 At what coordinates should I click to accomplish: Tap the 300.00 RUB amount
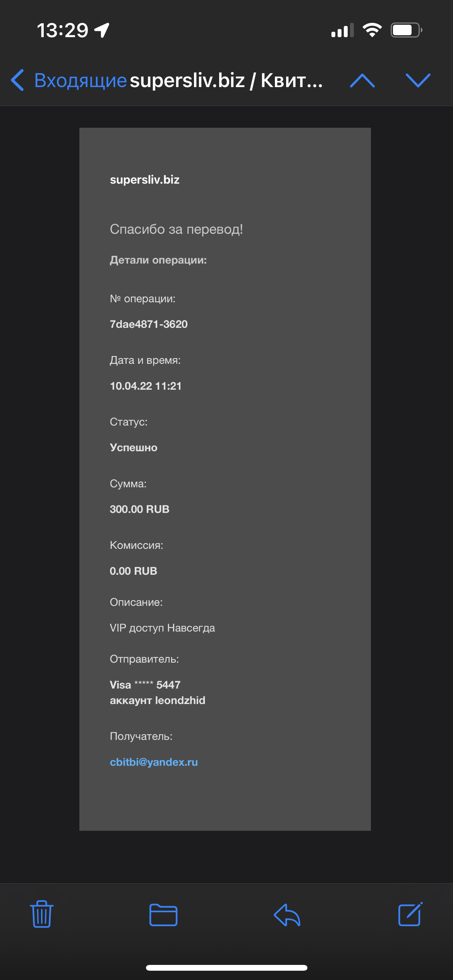coord(139,509)
